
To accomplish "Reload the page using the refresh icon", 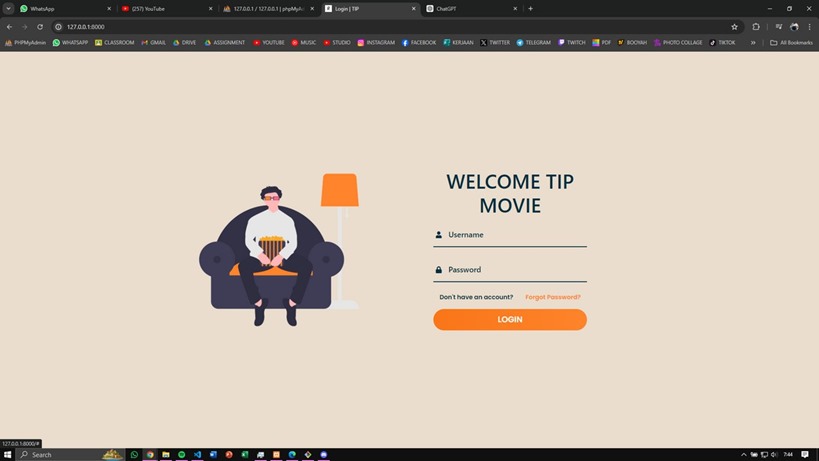I will coord(40,27).
